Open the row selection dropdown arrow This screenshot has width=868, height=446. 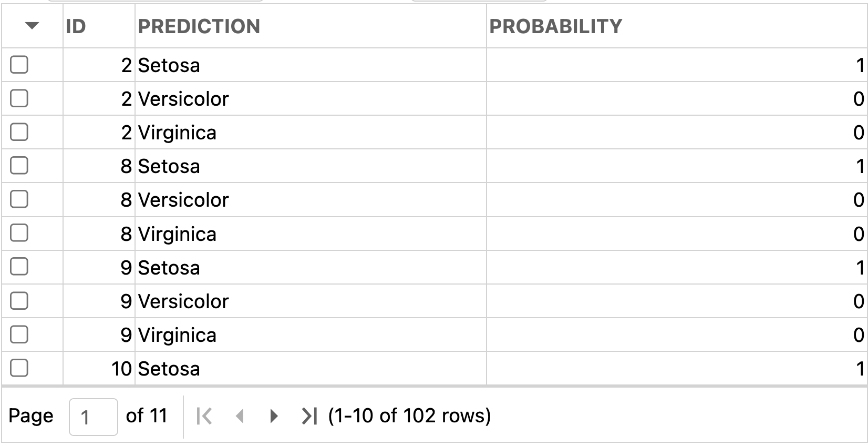[x=32, y=26]
